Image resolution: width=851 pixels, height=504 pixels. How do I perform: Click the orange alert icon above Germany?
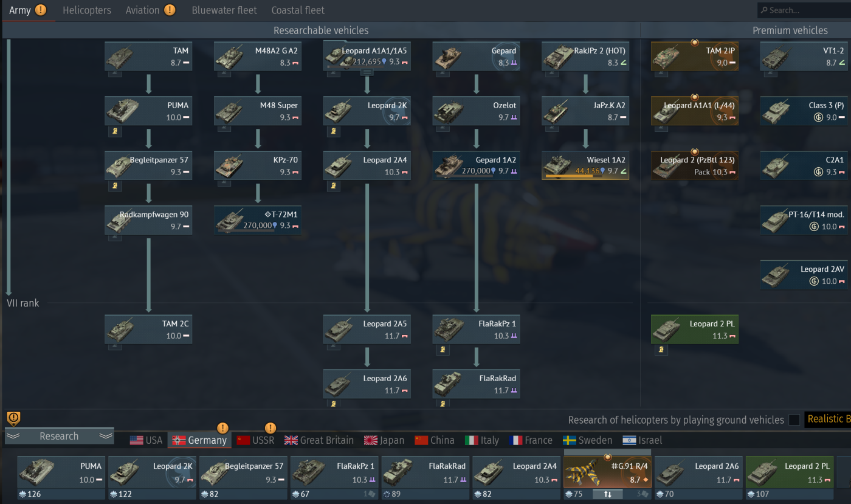pyautogui.click(x=222, y=428)
